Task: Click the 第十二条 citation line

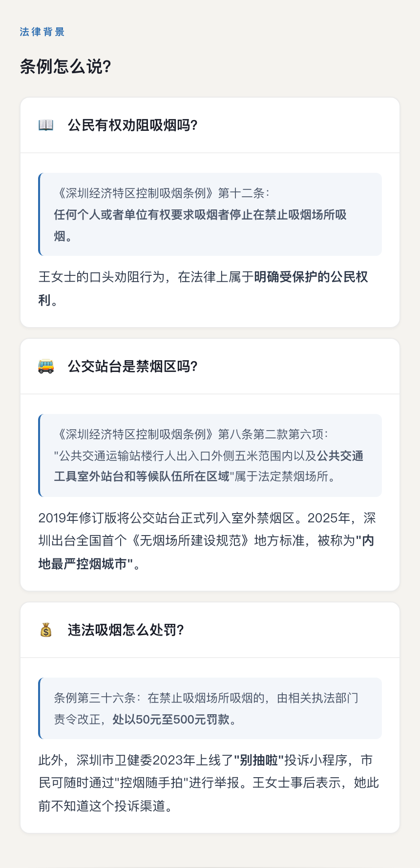Action: click(x=162, y=193)
